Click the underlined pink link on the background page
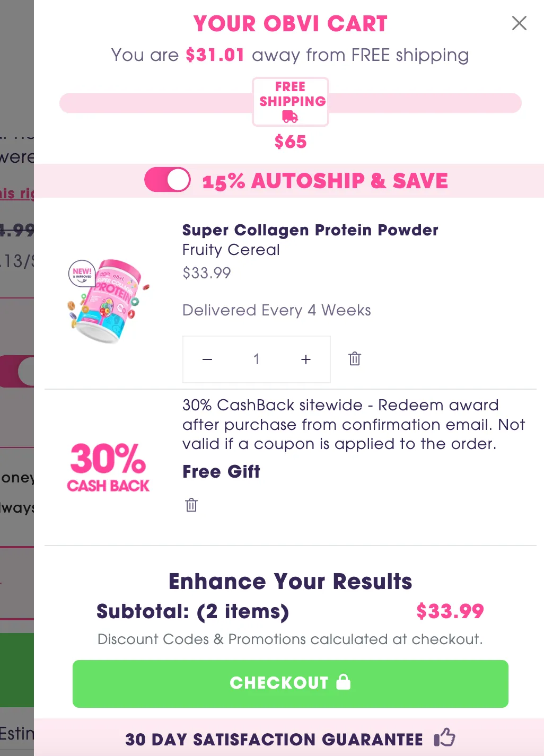 click(x=16, y=193)
